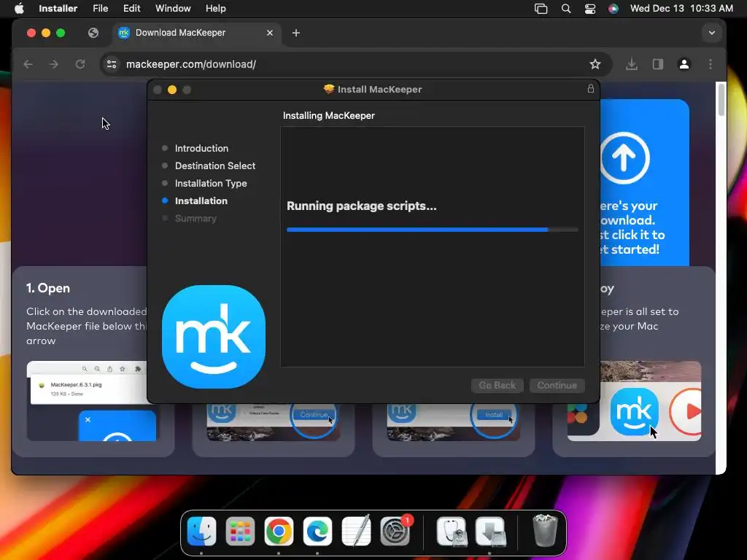Click the blue upload arrow circle icon
Image resolution: width=747 pixels, height=560 pixels.
pos(624,157)
